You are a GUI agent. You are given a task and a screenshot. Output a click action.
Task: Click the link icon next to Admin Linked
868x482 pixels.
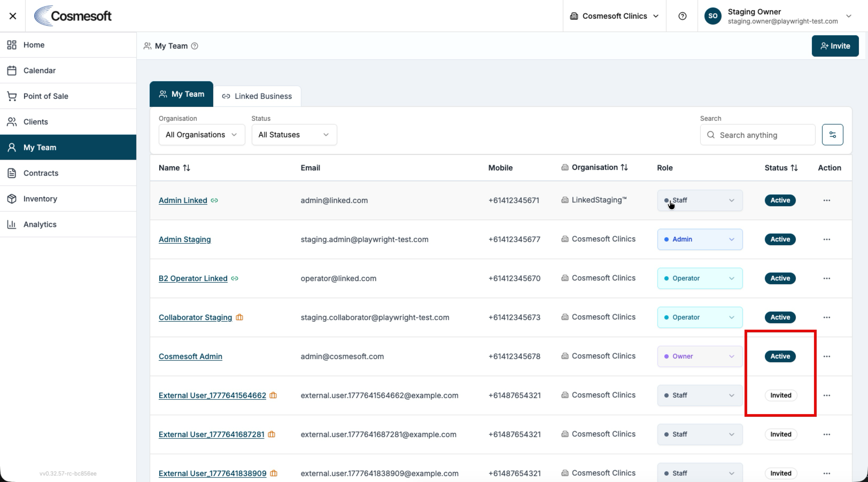coord(214,200)
